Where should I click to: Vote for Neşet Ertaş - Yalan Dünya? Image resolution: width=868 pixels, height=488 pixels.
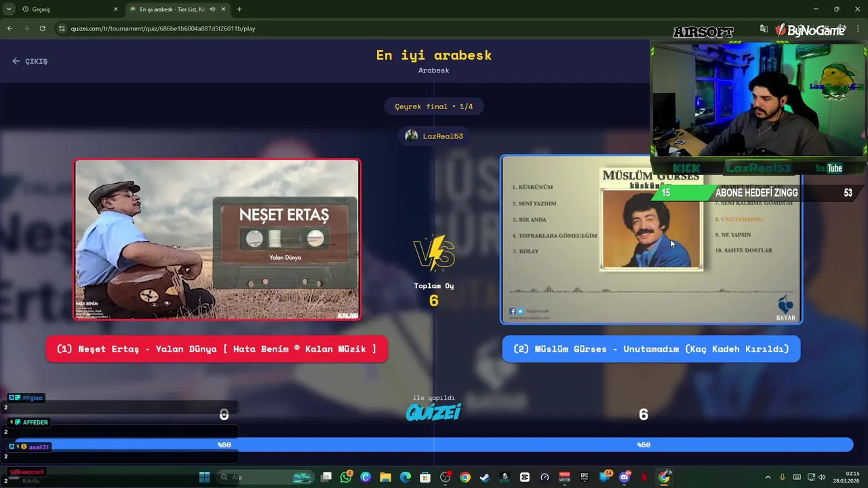click(x=217, y=349)
